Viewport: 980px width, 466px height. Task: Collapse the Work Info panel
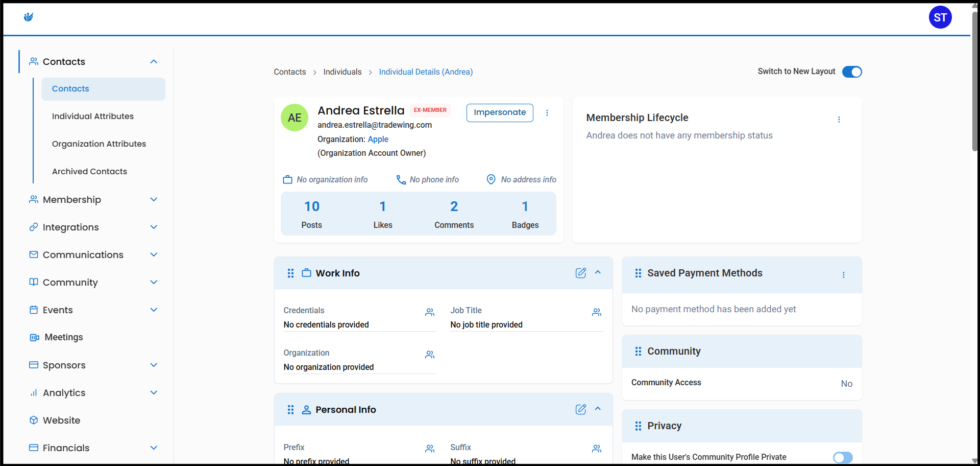click(x=598, y=272)
